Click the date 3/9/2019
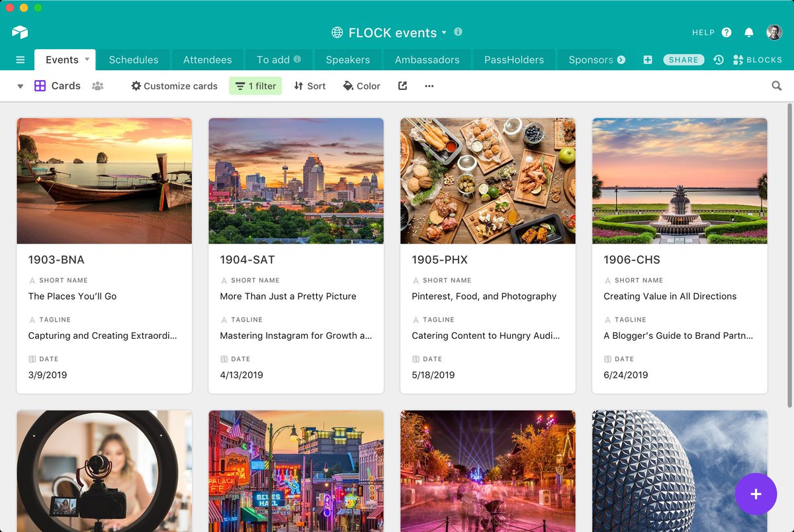794x532 pixels. coord(48,375)
